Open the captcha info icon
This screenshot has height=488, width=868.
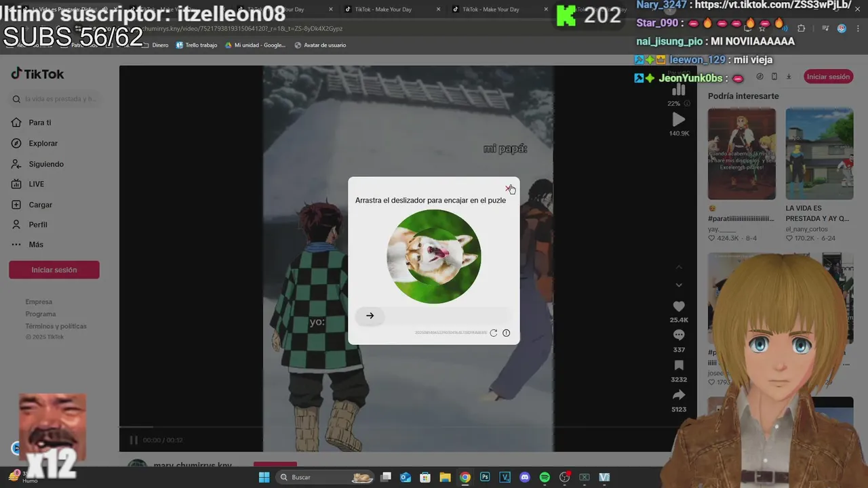click(506, 333)
